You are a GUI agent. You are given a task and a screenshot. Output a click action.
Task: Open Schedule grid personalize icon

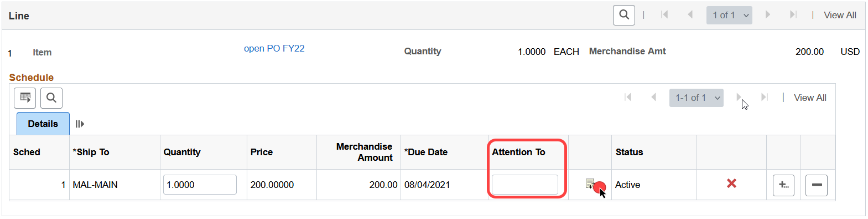coord(25,98)
